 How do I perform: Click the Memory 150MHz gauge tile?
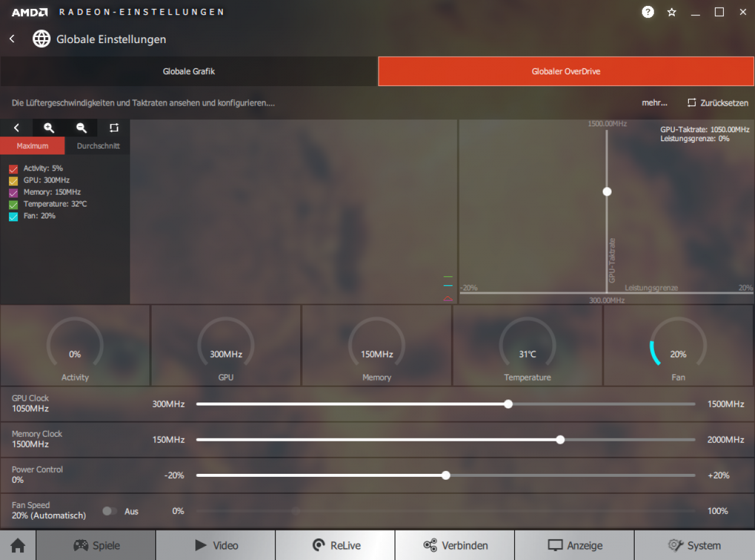pyautogui.click(x=377, y=346)
